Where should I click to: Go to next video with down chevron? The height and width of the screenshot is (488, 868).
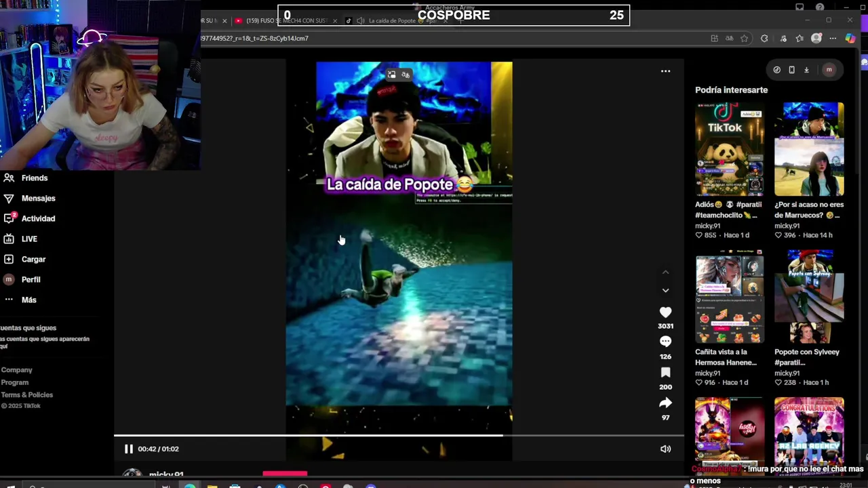[x=665, y=290]
